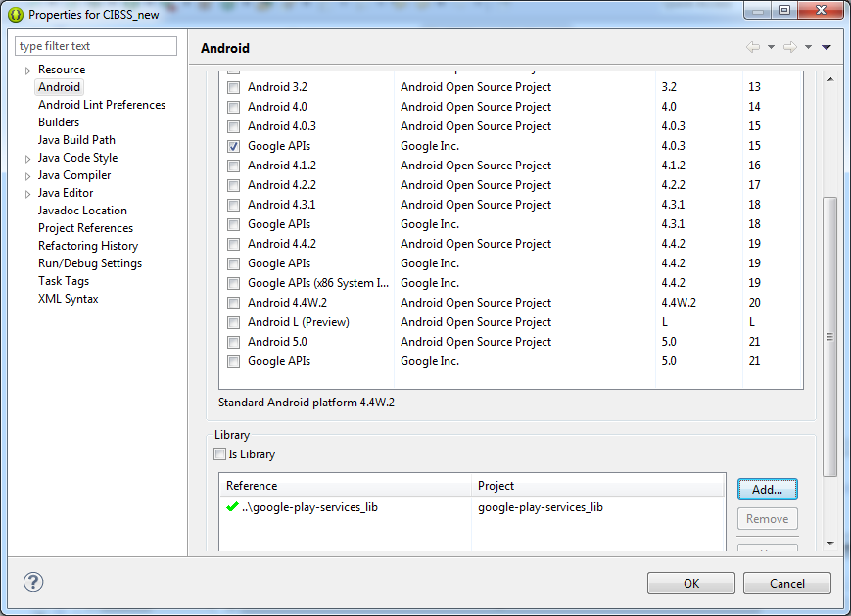Image resolution: width=851 pixels, height=616 pixels.
Task: Expand the Java Editor node
Action: 27,194
